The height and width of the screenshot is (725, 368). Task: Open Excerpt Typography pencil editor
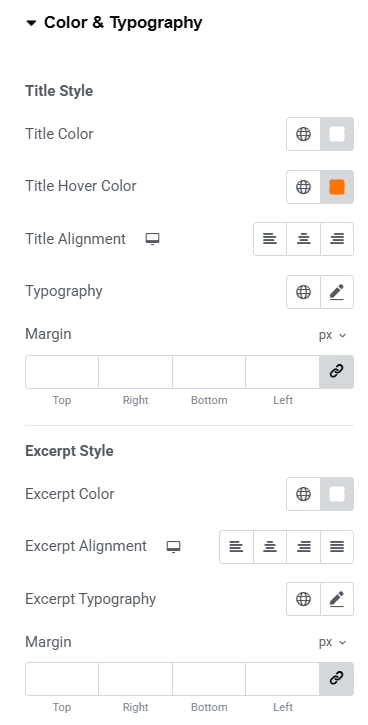pyautogui.click(x=337, y=599)
